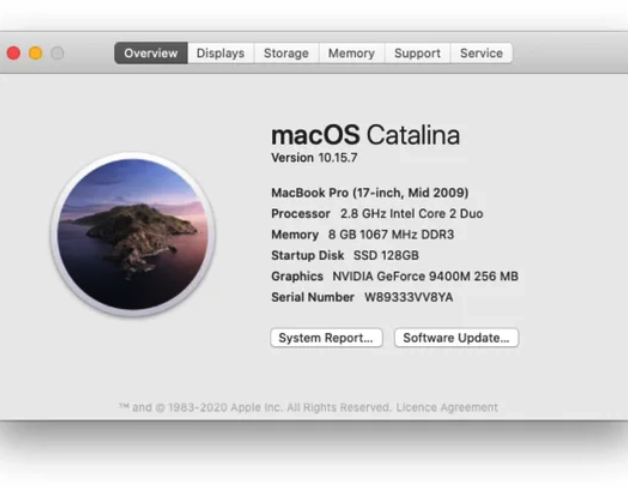628x497 pixels.
Task: Click processor value 2.8 GHz Intel Core 2 Duo
Action: (411, 213)
